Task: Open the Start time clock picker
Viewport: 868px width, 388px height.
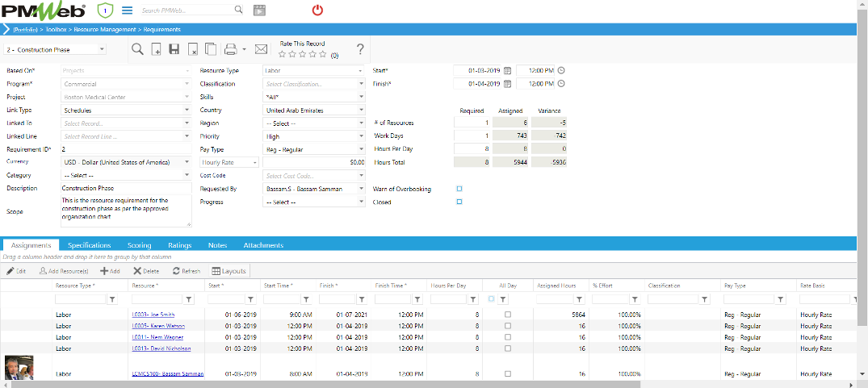Action: (x=560, y=71)
